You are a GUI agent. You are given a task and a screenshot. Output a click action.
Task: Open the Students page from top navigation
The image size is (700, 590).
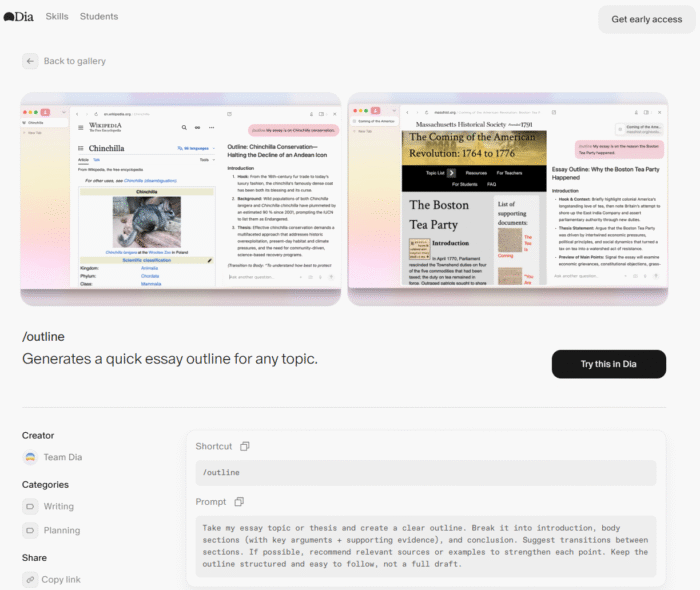point(99,17)
